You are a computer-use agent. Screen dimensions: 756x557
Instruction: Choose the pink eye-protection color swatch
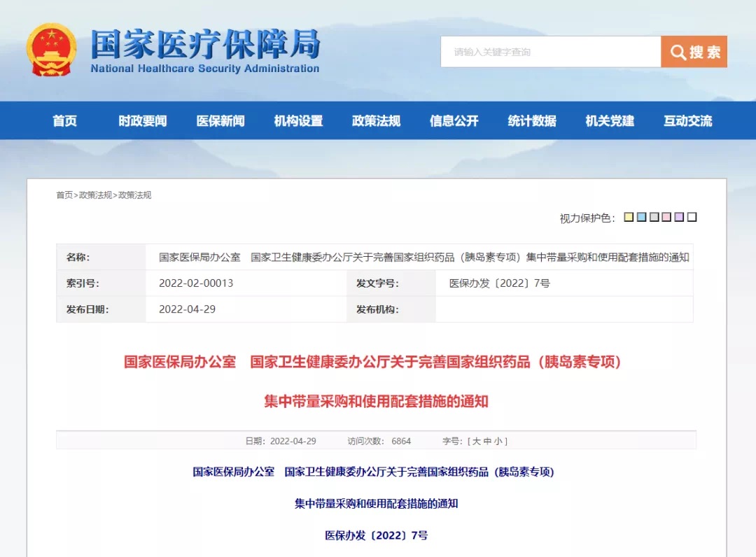[667, 217]
